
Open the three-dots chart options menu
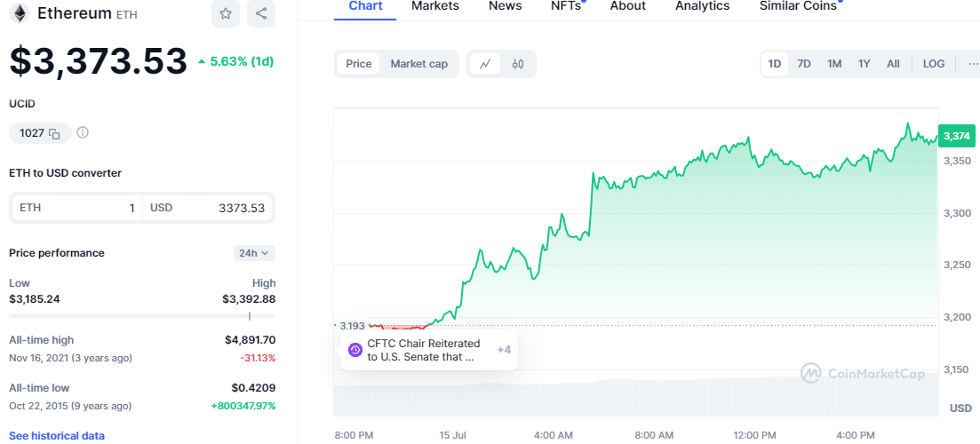(973, 64)
